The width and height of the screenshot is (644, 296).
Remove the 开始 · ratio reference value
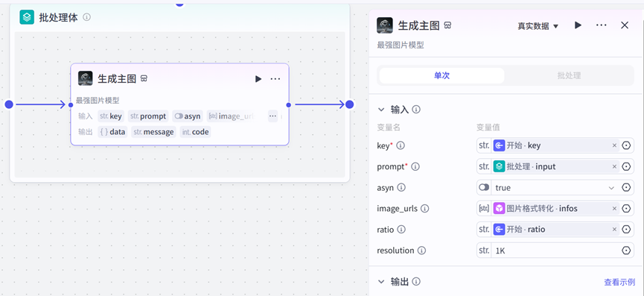614,230
